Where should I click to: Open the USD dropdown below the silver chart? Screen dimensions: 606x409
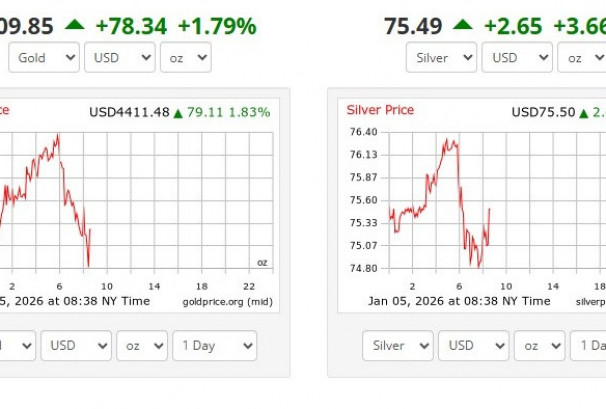click(x=472, y=346)
